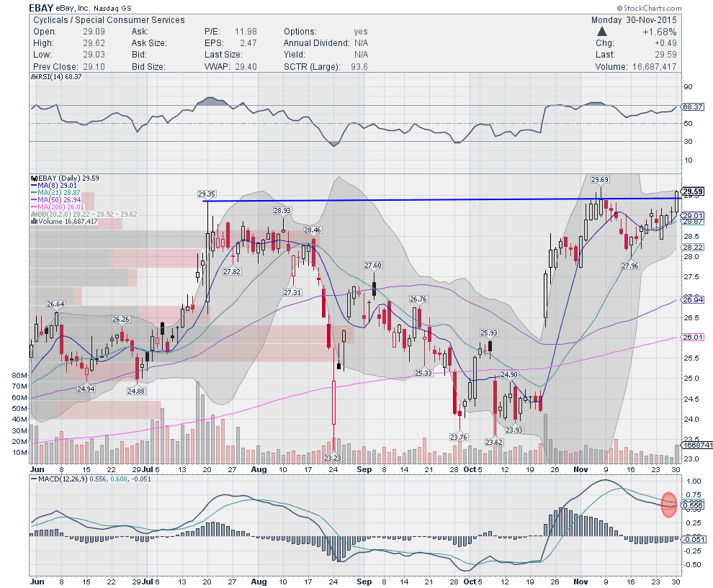Click the 26.01 MA200 axis value tag

tap(693, 337)
